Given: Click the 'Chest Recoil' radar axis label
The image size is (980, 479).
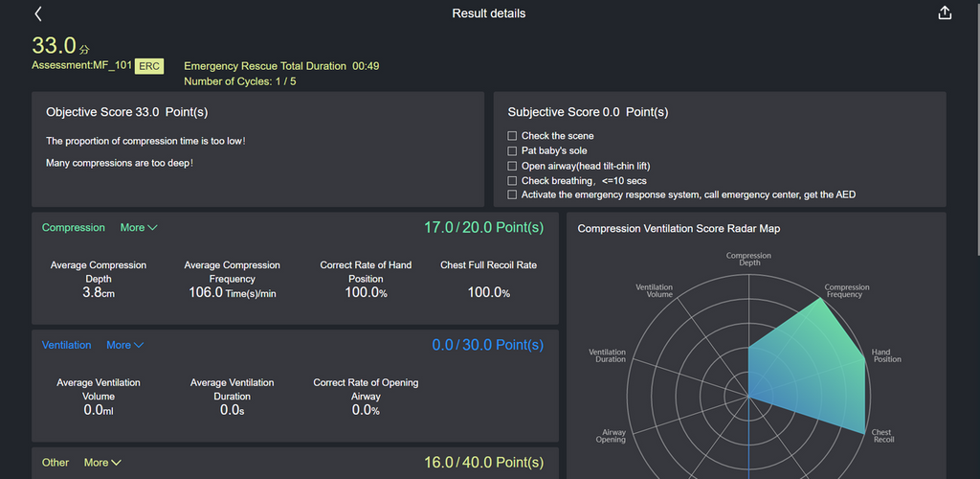Looking at the screenshot, I should coord(881,437).
